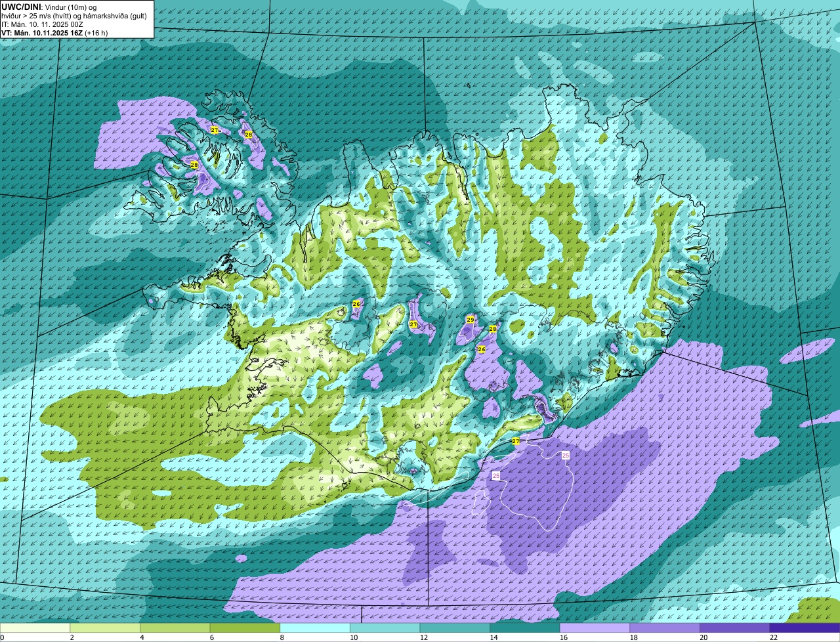840x642 pixels.
Task: Click the 12–14 m/s medium teal legend swatch
Action: click(455, 628)
